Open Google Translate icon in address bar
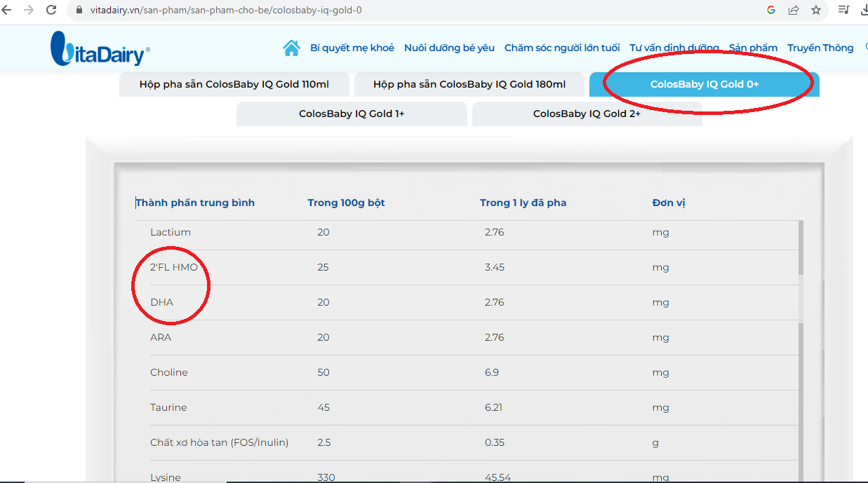868x483 pixels. pos(770,10)
